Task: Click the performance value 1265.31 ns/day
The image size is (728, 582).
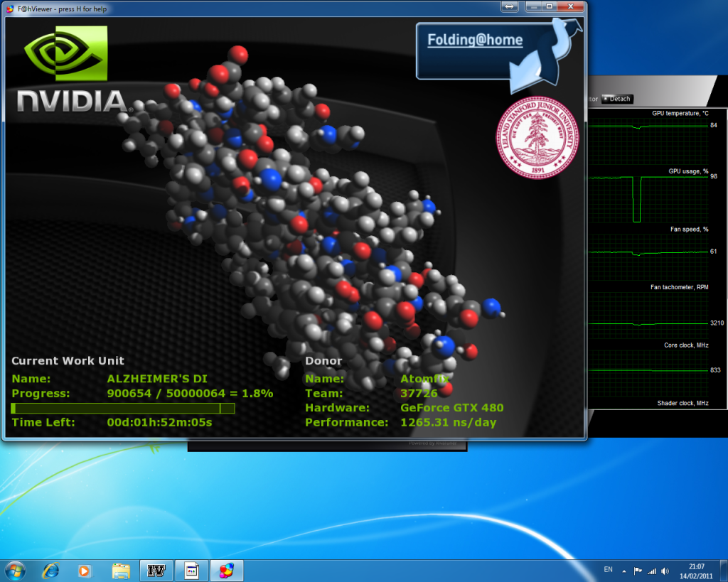Action: pyautogui.click(x=448, y=422)
